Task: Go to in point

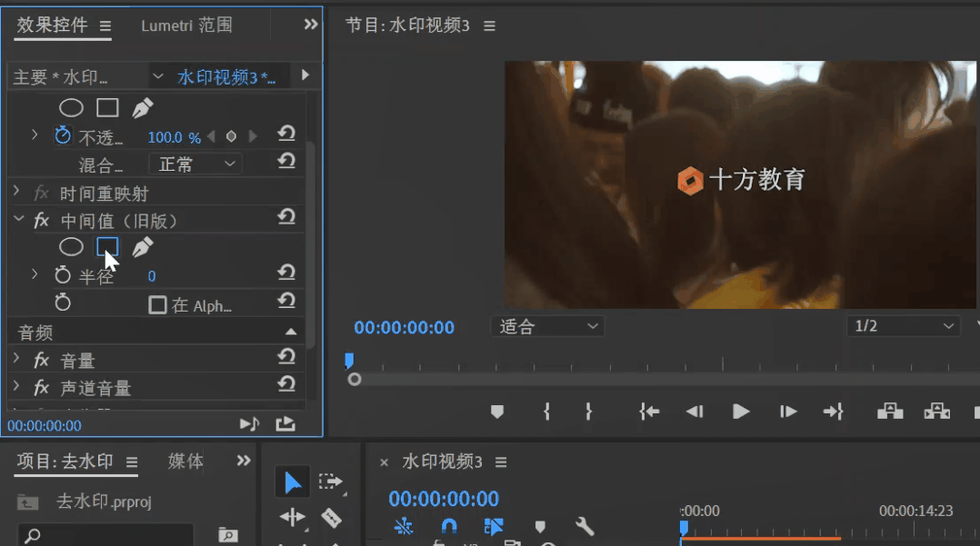Action: (x=649, y=412)
